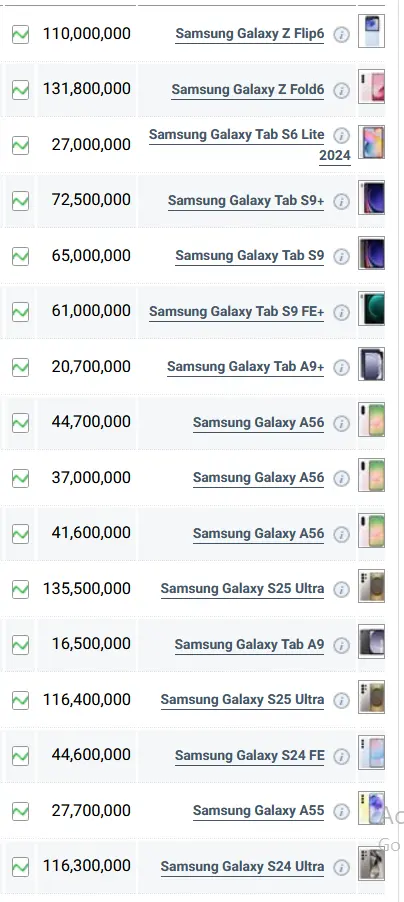Screen dimensions: 404x902
Task: Click info icon beside Samsung Galaxy S24 FE
Action: pyautogui.click(x=341, y=756)
